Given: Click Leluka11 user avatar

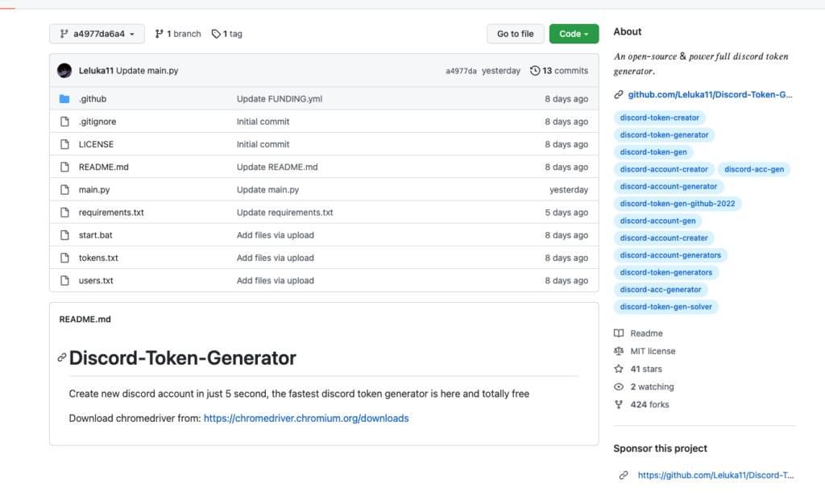Looking at the screenshot, I should coord(64,71).
